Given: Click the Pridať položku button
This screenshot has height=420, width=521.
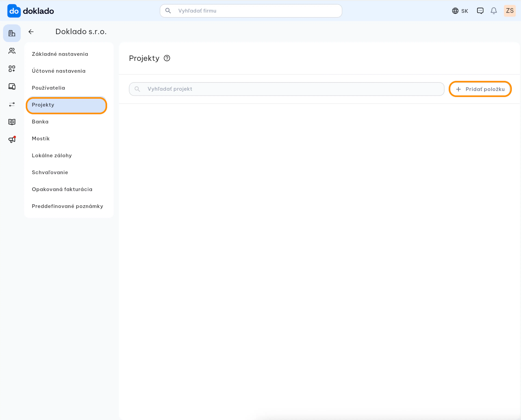Looking at the screenshot, I should 480,89.
